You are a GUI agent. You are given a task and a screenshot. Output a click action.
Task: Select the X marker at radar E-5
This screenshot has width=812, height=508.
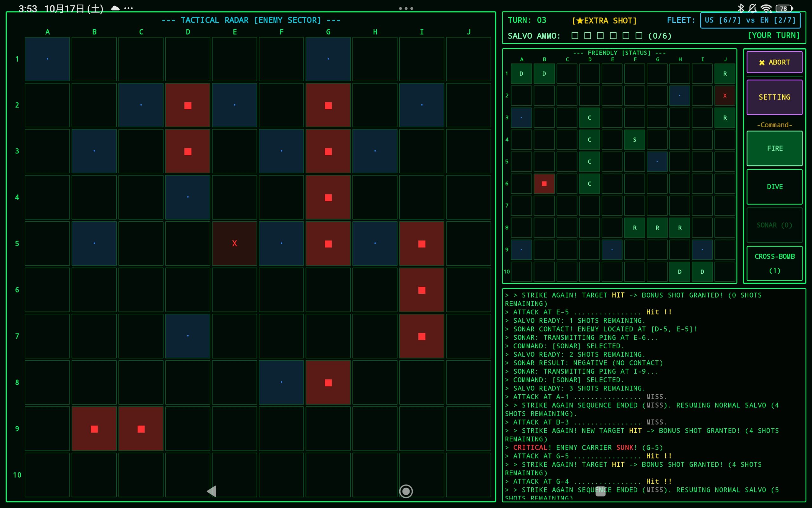(x=234, y=244)
